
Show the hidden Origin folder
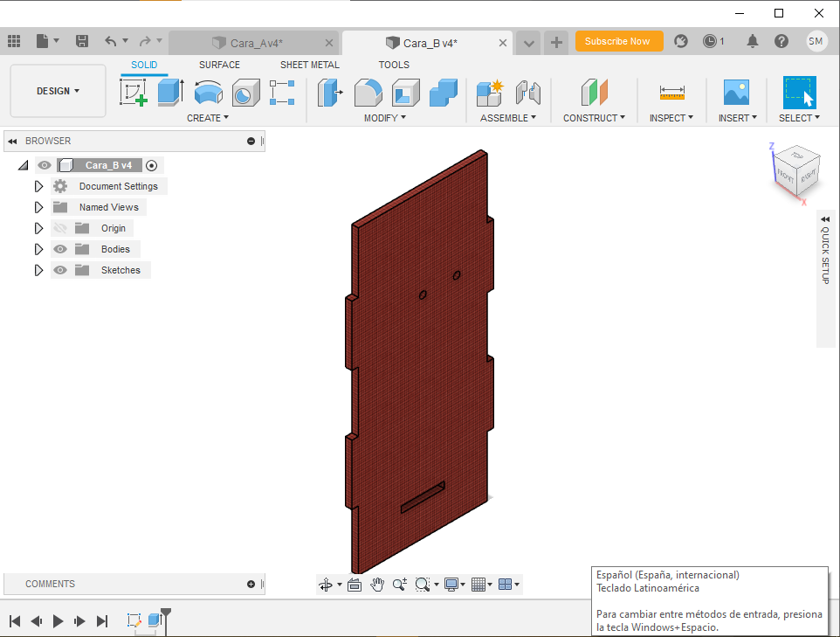pos(60,228)
